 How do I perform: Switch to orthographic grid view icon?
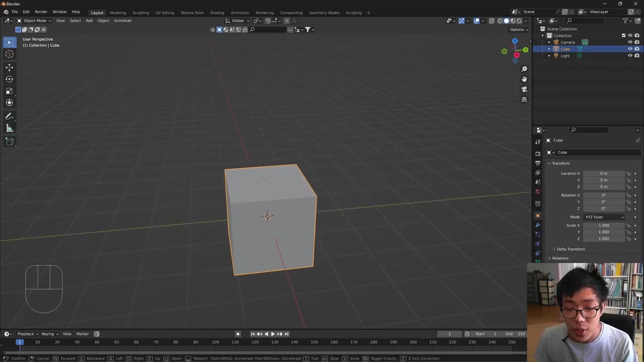point(524,100)
